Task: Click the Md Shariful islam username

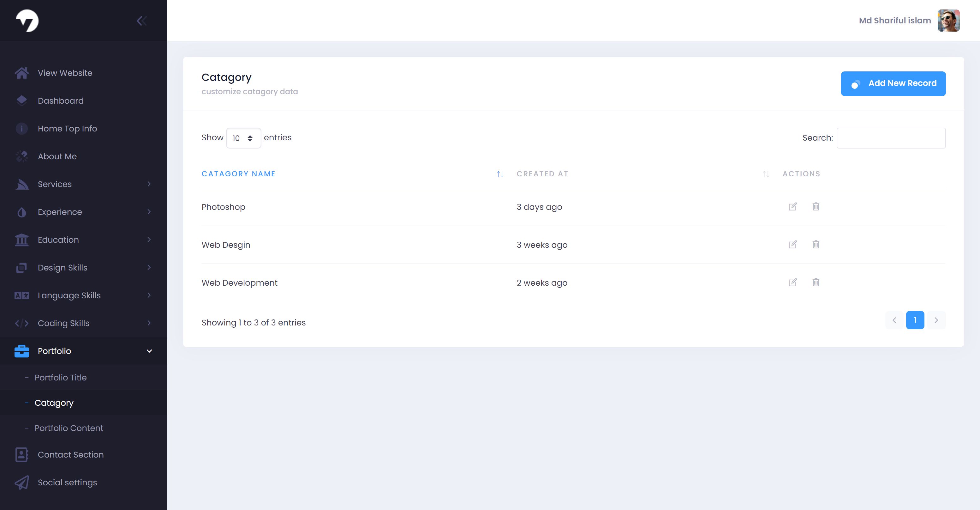Action: click(x=895, y=21)
